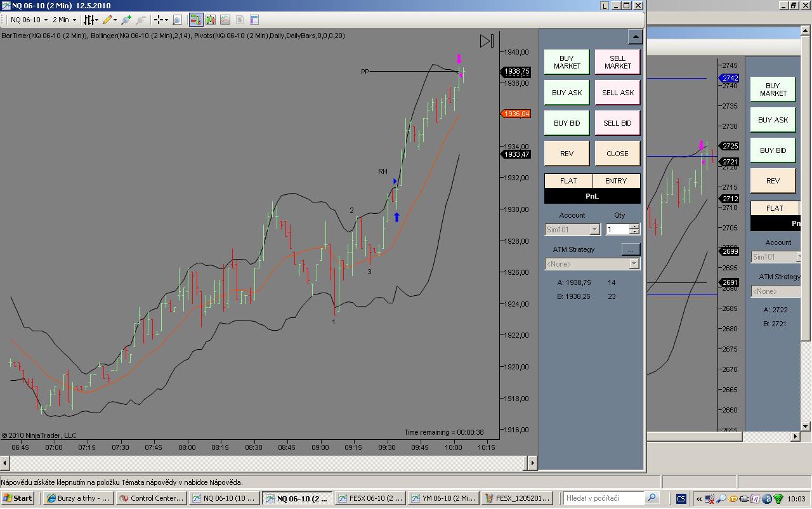This screenshot has height=509, width=812.
Task: Click BUY MARKET in the background chart window
Action: [773, 89]
